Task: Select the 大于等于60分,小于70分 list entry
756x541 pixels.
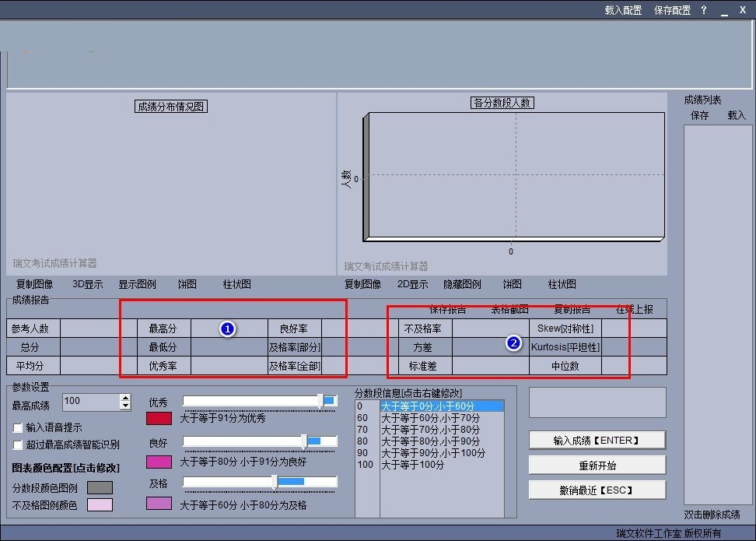Action: 430,418
